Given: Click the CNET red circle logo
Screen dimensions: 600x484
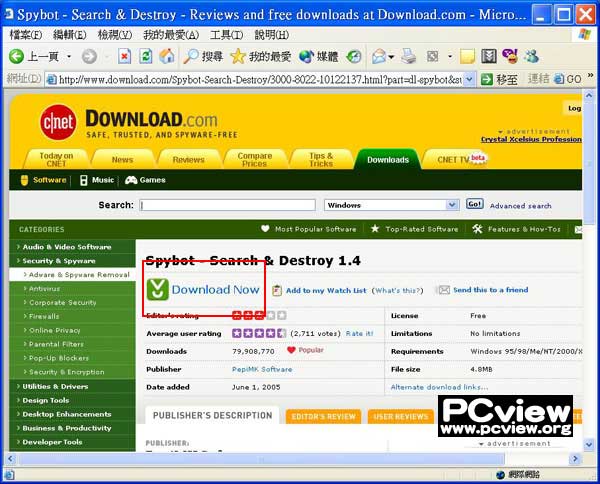Looking at the screenshot, I should (58, 122).
